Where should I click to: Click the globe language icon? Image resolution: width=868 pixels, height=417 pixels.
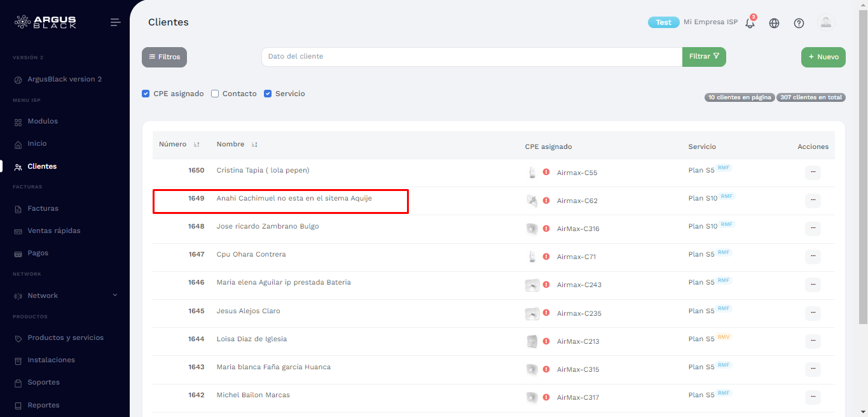pyautogui.click(x=774, y=23)
